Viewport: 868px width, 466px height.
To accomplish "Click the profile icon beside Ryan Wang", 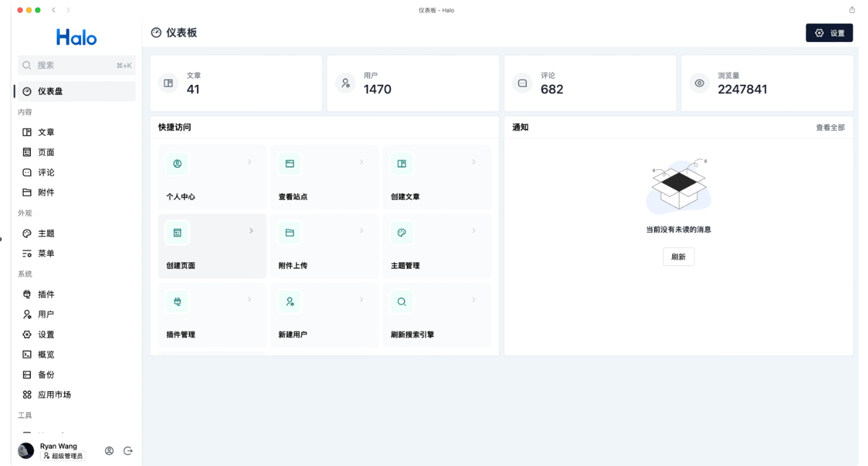I will click(x=110, y=451).
